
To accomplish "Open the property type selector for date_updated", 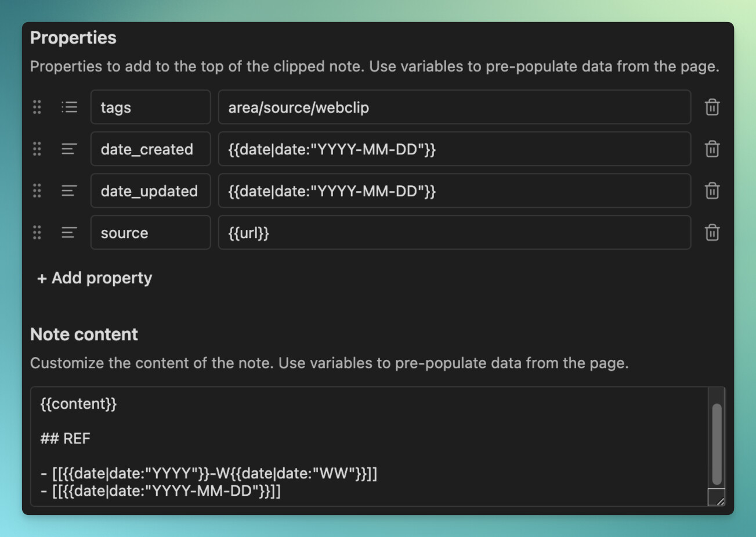I will (x=68, y=190).
